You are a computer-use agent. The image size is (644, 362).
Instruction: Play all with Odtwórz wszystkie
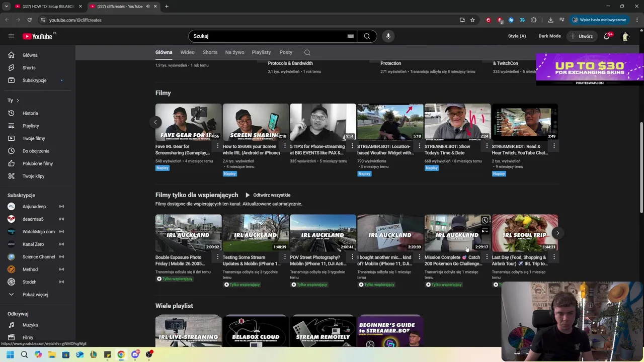(268, 195)
